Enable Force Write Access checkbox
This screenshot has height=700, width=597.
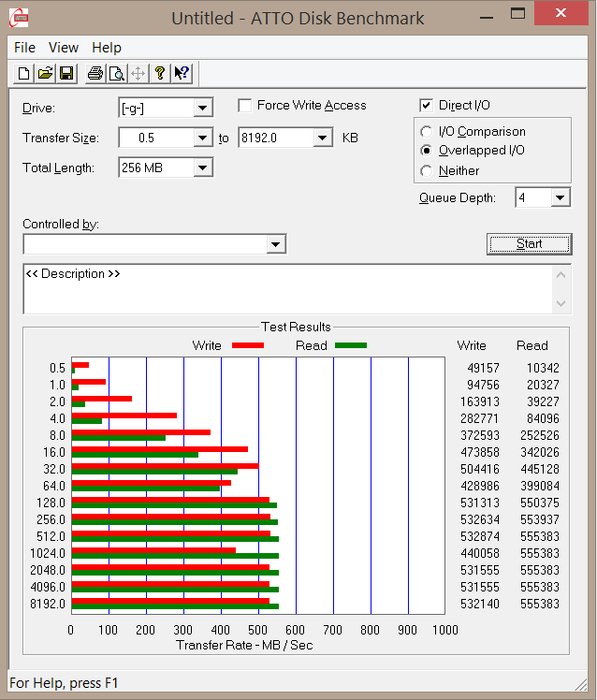coord(245,106)
